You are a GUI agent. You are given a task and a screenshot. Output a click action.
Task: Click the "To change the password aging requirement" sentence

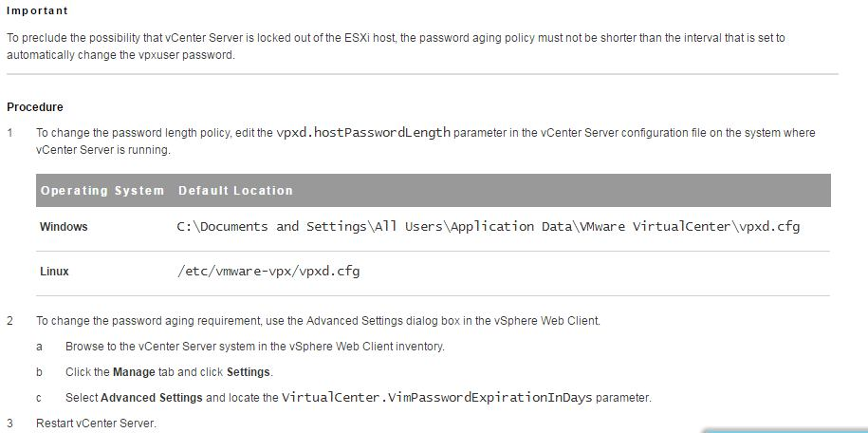(x=318, y=321)
